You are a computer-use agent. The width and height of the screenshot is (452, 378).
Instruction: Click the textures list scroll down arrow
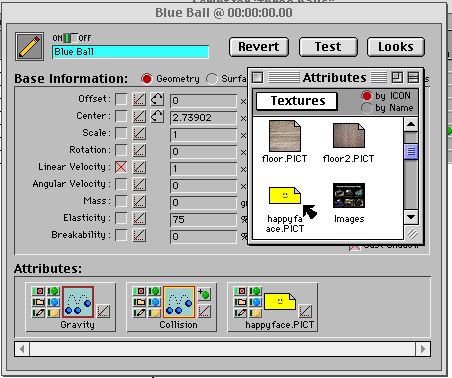coord(411,217)
